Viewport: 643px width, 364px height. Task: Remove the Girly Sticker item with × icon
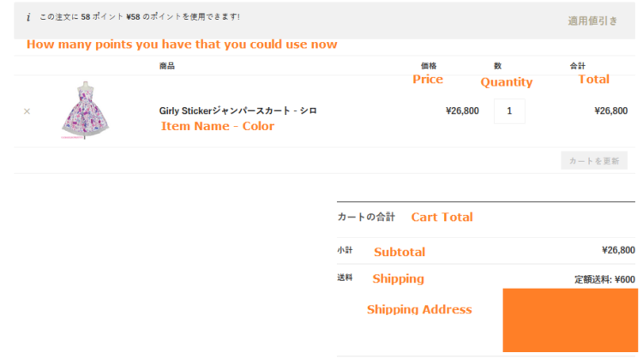[27, 111]
